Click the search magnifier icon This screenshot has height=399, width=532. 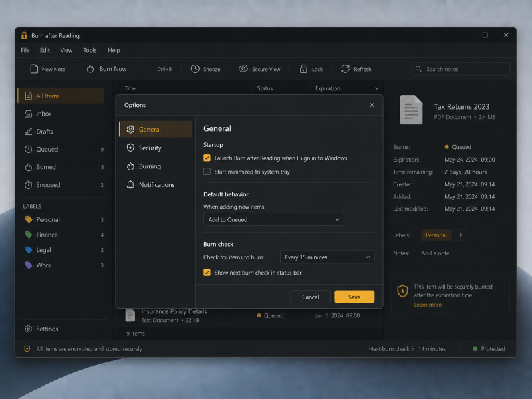(x=418, y=69)
